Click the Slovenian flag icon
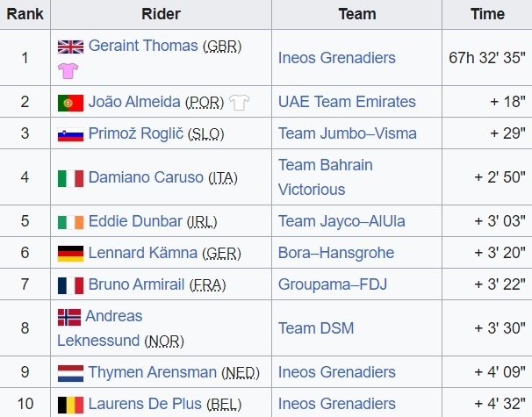 click(70, 133)
